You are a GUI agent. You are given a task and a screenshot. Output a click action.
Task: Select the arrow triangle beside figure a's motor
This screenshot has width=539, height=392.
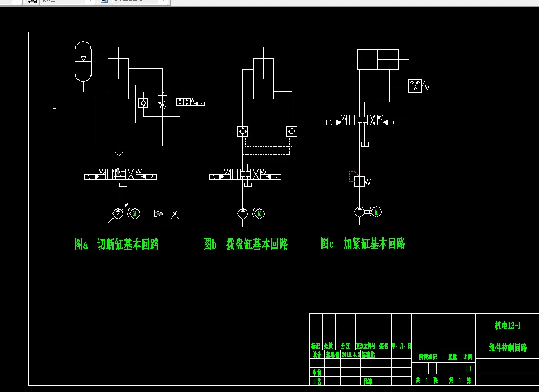coord(159,214)
